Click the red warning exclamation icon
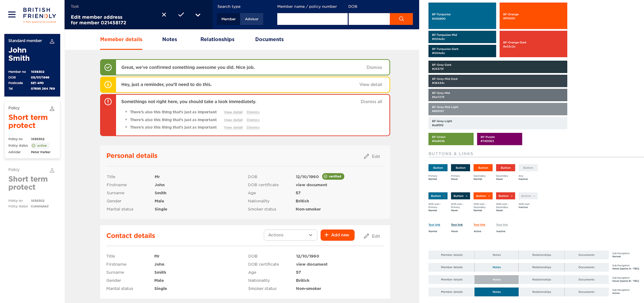Screen dimensions: 644x303 [108, 102]
